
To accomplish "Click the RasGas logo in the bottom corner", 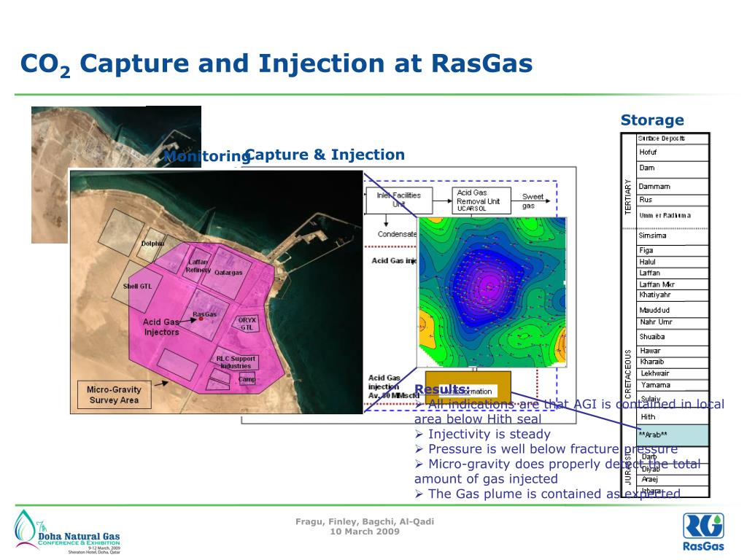I will point(703,532).
